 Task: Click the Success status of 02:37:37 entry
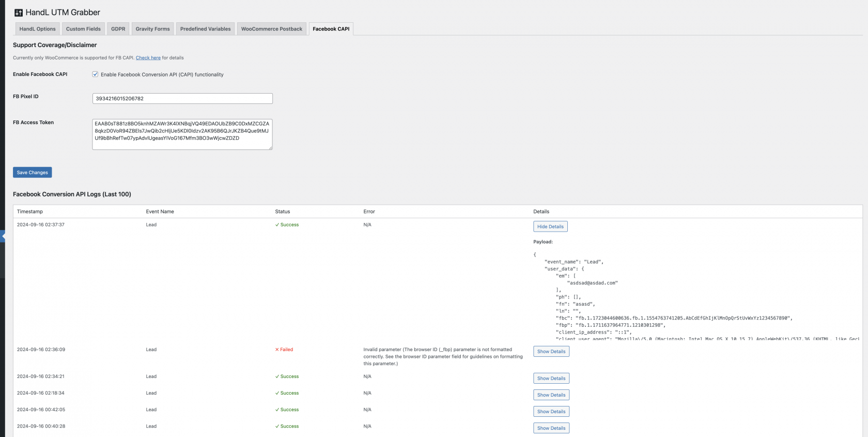[x=287, y=225]
